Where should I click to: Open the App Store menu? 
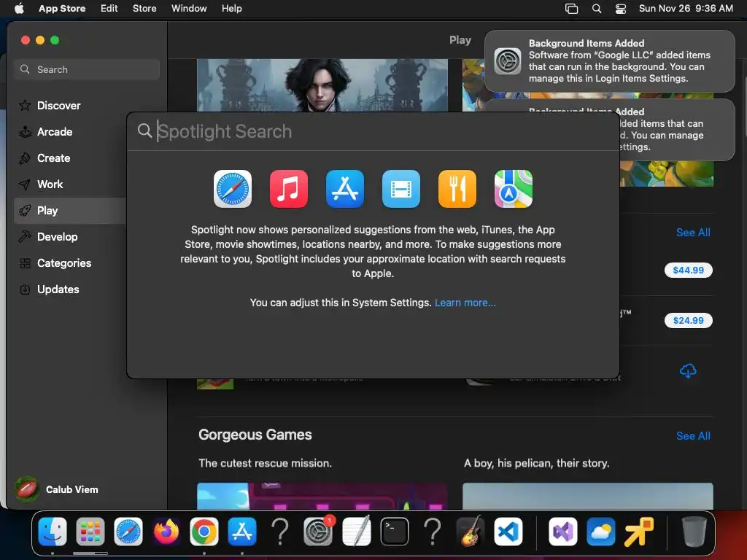coord(62,9)
